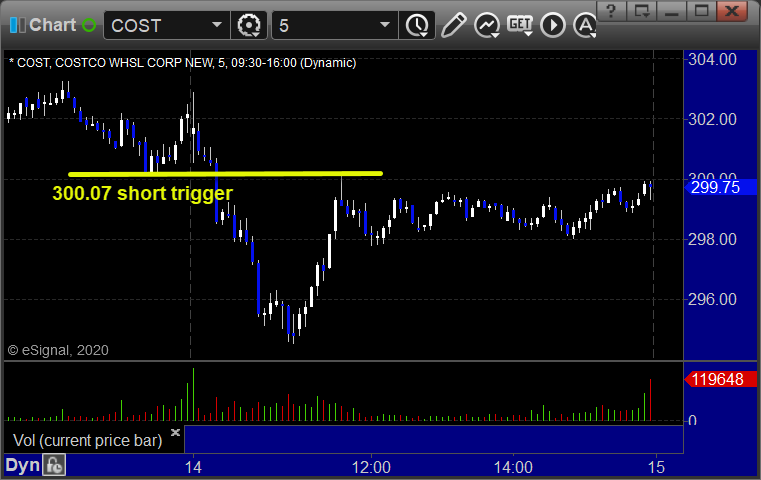Click the day 14 date axis label
Image resolution: width=761 pixels, height=480 pixels.
pyautogui.click(x=193, y=467)
